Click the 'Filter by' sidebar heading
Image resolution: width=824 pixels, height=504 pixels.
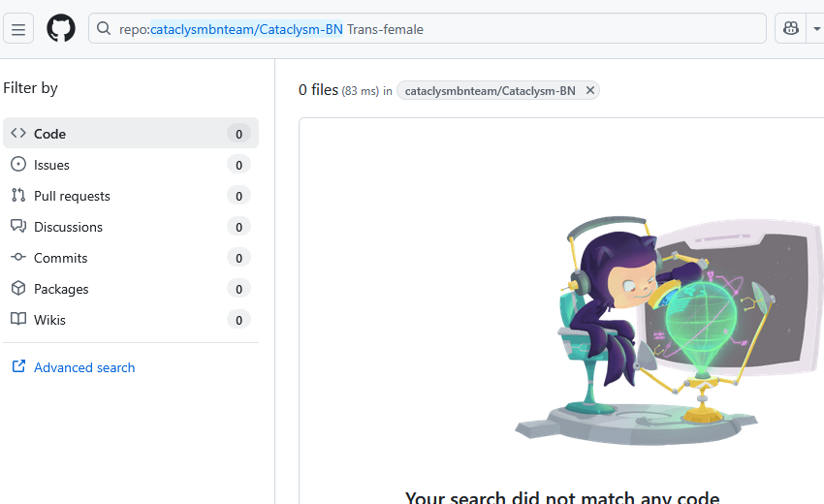point(30,88)
